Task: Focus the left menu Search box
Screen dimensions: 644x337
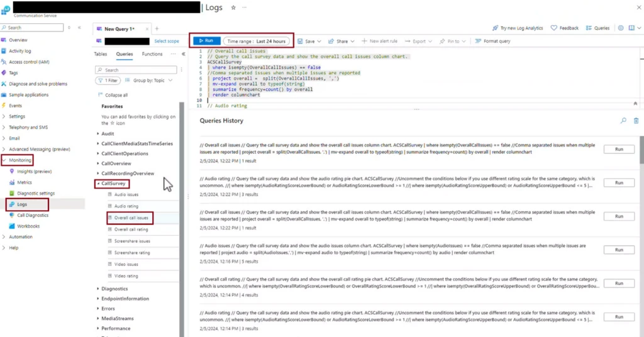Action: coord(32,28)
